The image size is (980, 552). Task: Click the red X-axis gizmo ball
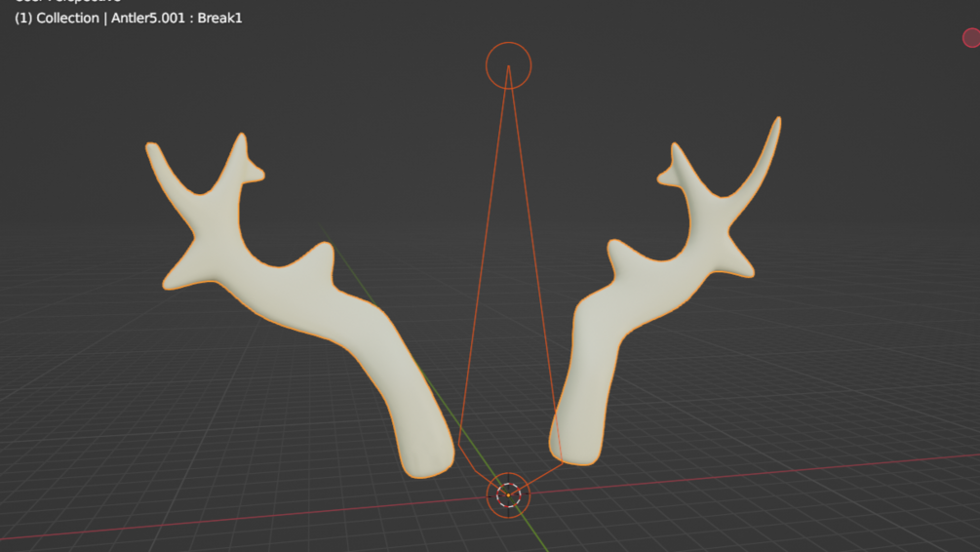(971, 37)
